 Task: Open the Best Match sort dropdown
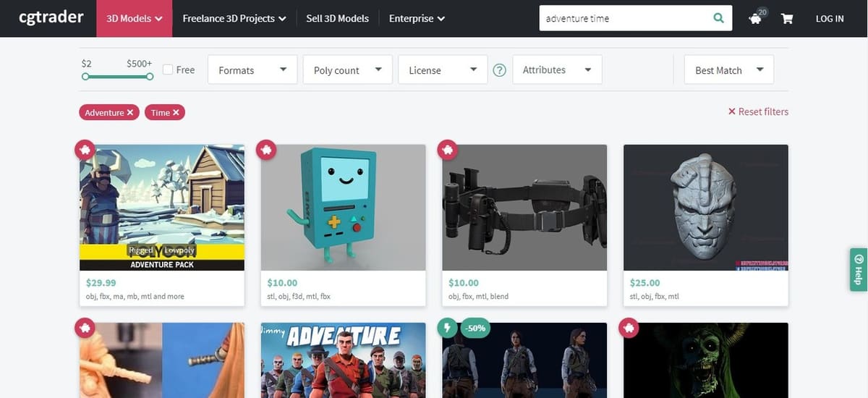[729, 70]
